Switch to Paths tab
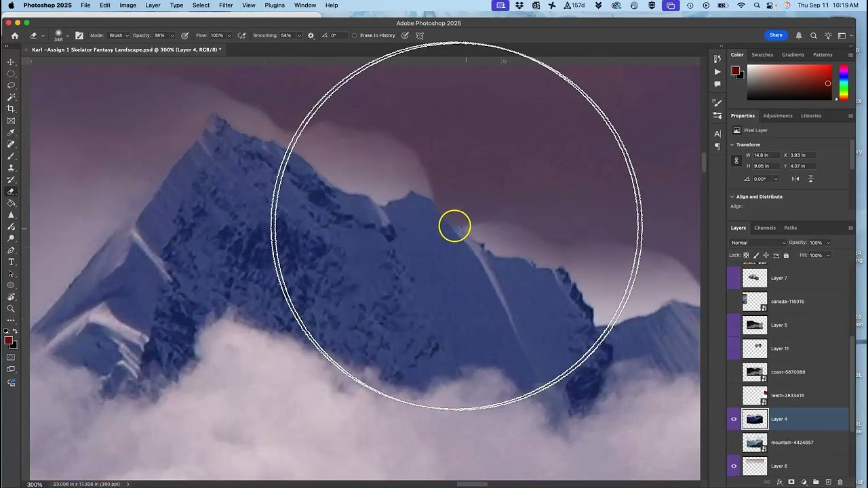 (790, 228)
